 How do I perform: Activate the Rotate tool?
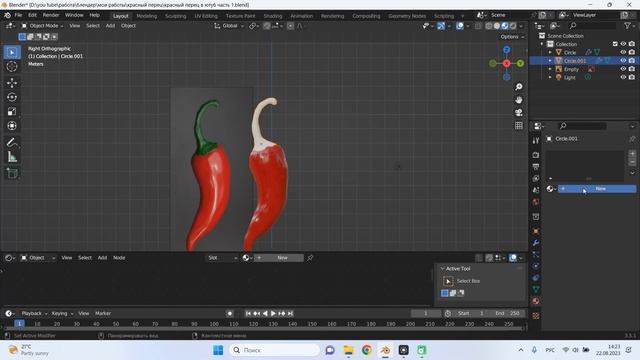tap(12, 97)
